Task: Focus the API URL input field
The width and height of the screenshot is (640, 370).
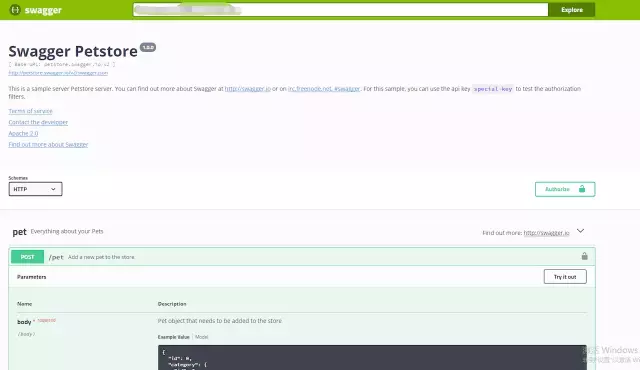Action: [340, 10]
